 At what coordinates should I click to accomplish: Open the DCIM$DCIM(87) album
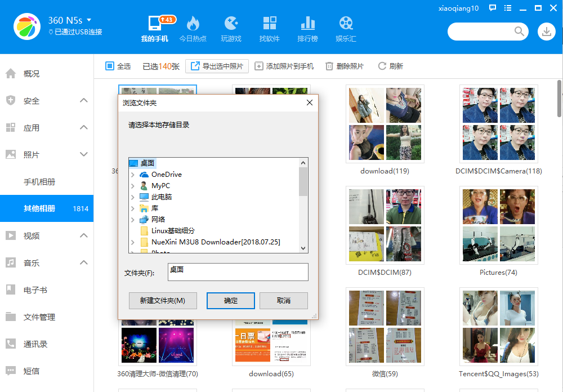(385, 225)
